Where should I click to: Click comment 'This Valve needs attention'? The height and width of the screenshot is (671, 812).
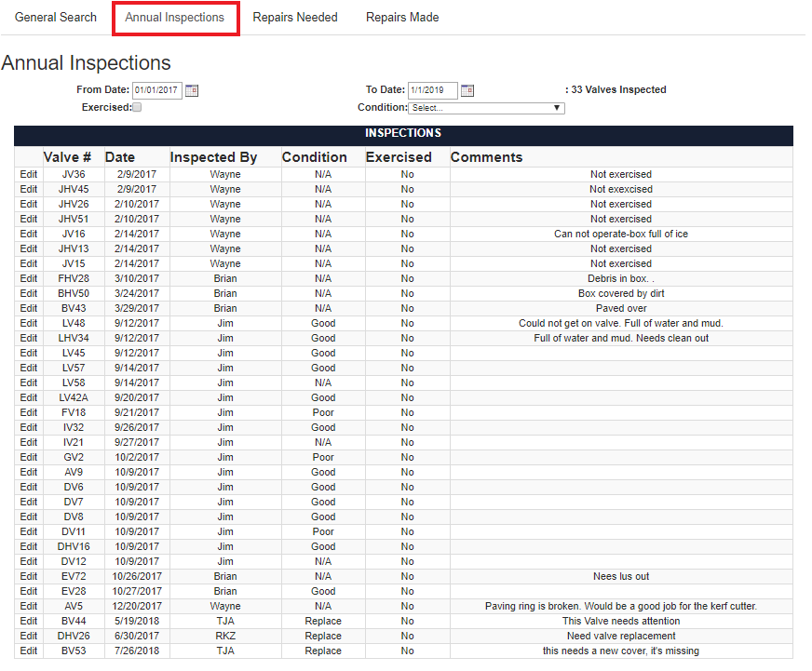click(621, 621)
